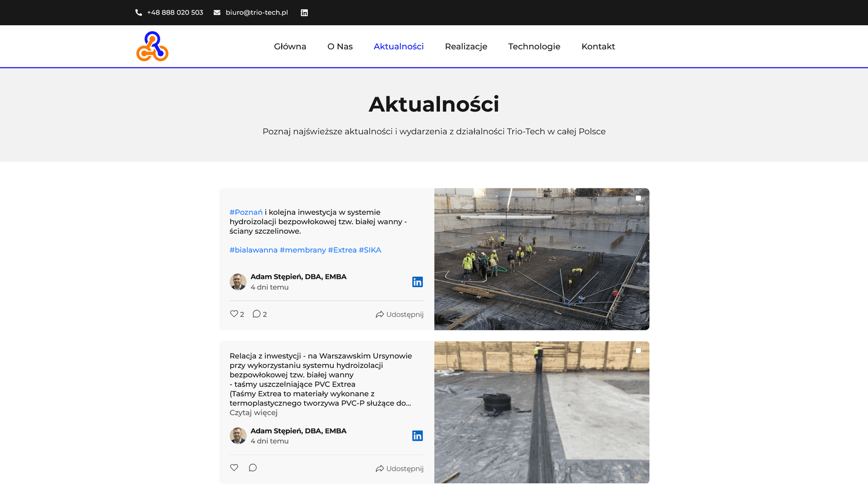Expand post with Czytaj więcej

(253, 413)
